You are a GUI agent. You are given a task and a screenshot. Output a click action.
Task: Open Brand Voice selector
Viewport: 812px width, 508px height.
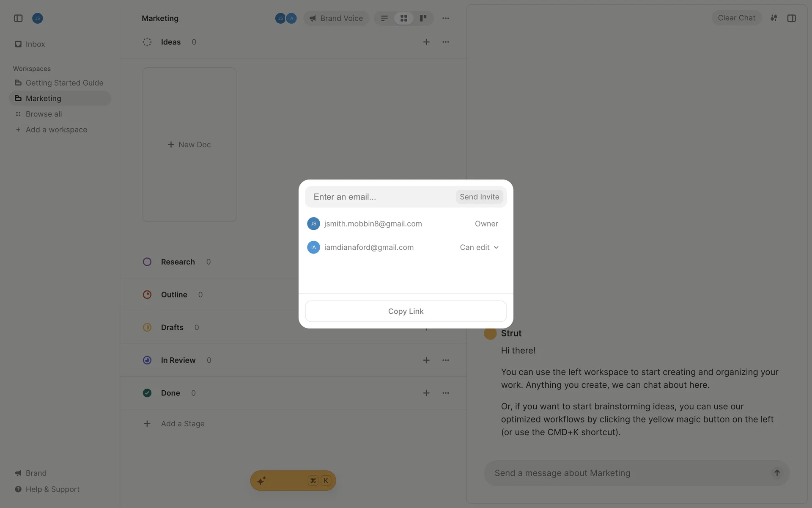tap(336, 18)
